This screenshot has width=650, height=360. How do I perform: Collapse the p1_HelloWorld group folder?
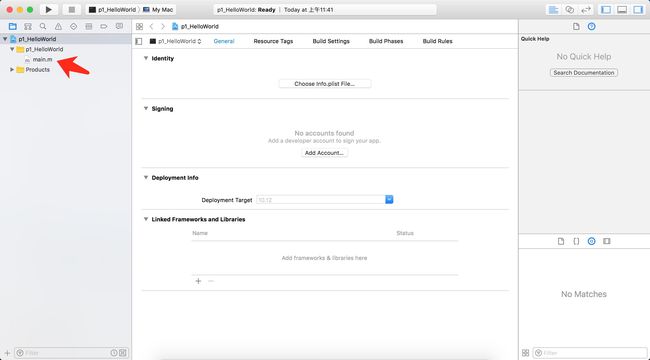12,49
